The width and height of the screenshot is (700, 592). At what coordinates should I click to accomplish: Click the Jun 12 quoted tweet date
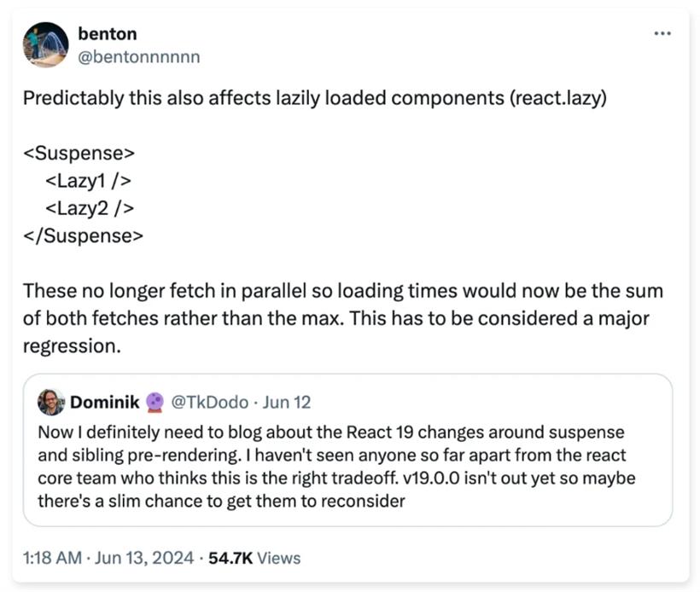click(286, 402)
